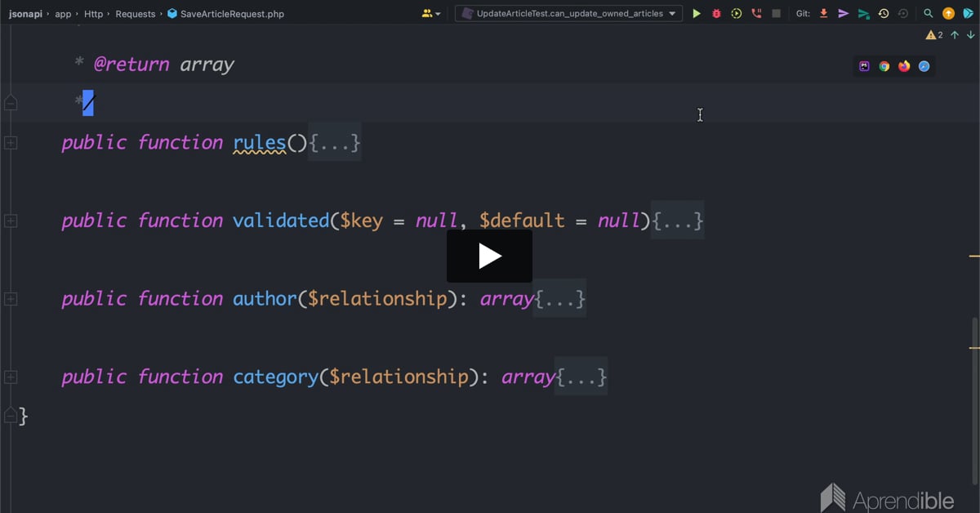Click the $key parameter
The height and width of the screenshot is (513, 980).
coord(362,221)
